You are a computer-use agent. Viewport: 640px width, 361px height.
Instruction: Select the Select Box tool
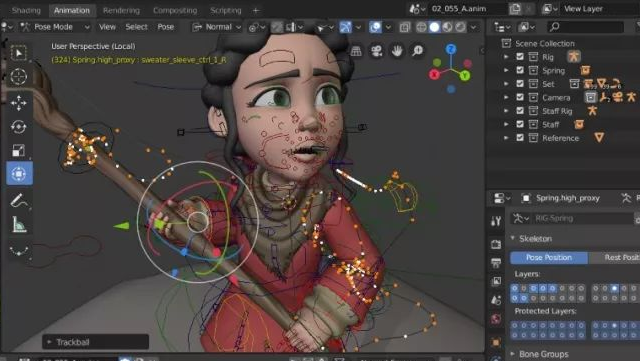coord(18,53)
